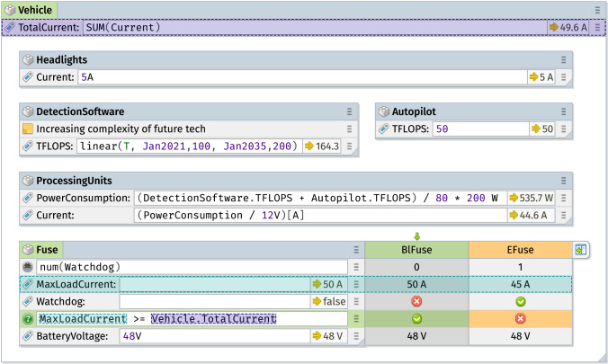Screen dimensions: 608x364
Task: Edit the PowerConsumption formula field
Action: [x=321, y=198]
